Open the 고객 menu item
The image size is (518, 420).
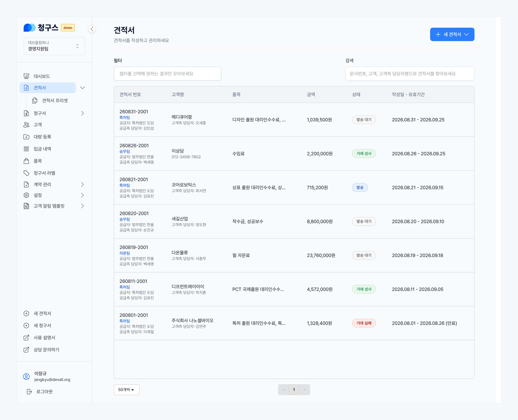(x=38, y=125)
